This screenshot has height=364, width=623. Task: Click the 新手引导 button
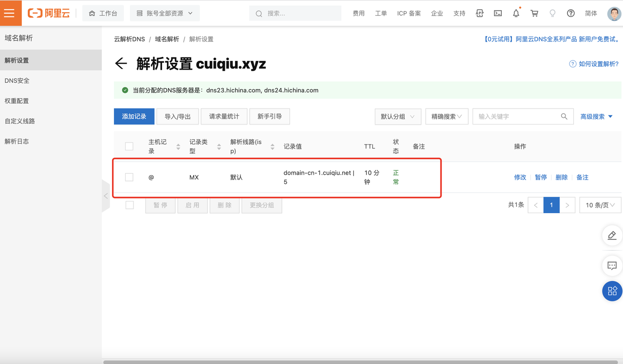[x=270, y=116]
